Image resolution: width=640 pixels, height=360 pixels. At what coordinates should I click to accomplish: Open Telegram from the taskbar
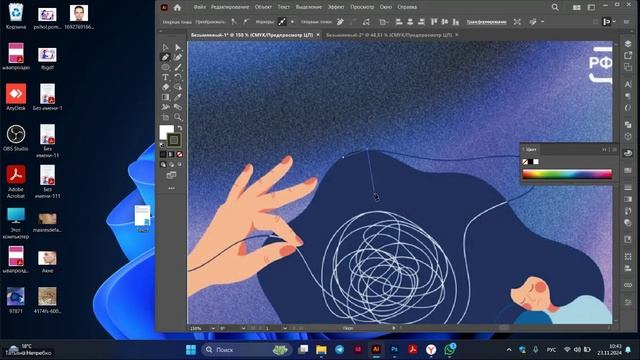339,350
